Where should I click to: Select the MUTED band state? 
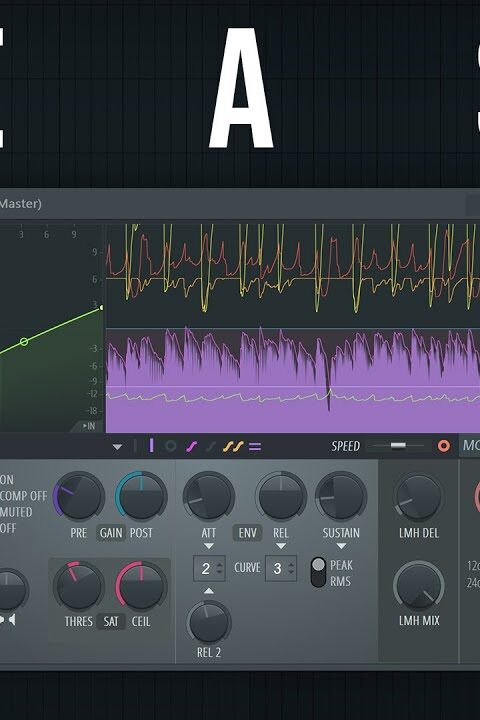16,512
